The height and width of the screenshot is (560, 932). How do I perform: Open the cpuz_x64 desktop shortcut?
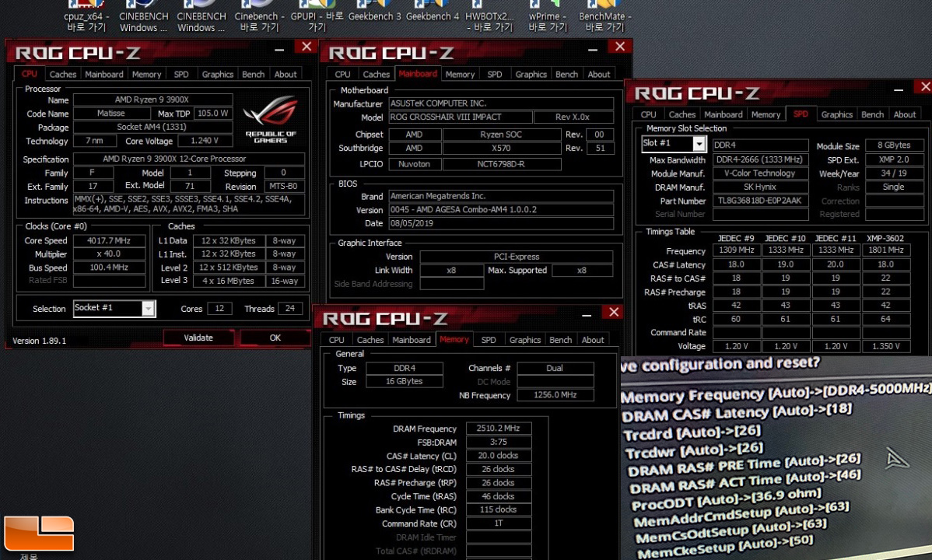pos(86,18)
